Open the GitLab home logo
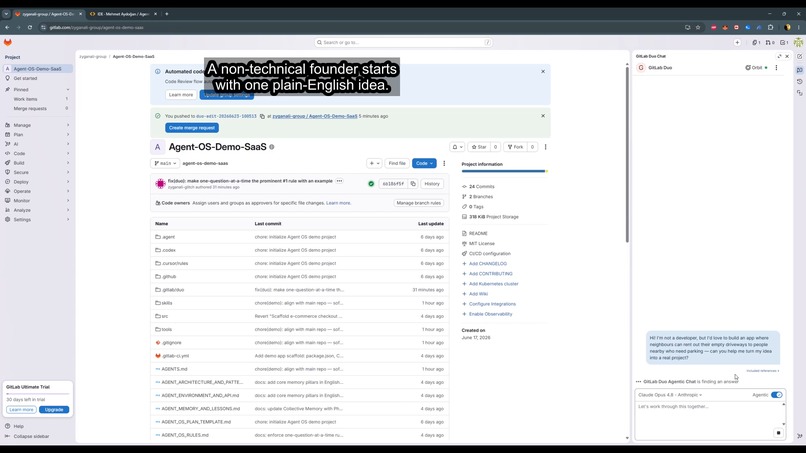The width and height of the screenshot is (806, 453). click(x=8, y=42)
